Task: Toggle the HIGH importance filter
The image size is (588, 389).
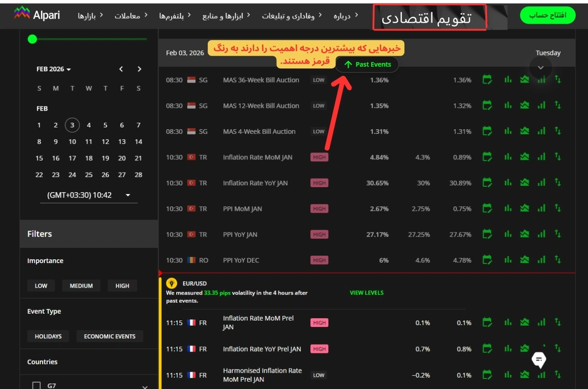Action: point(122,286)
